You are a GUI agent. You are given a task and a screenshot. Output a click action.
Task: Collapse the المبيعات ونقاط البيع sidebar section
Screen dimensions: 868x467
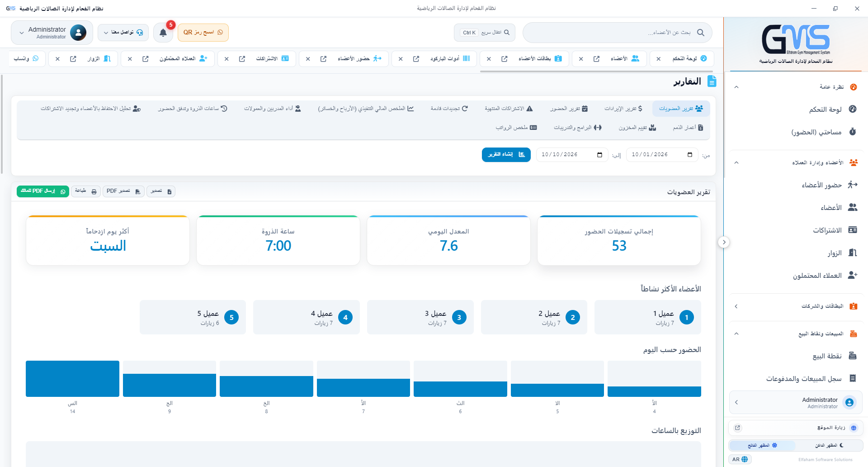(x=796, y=334)
